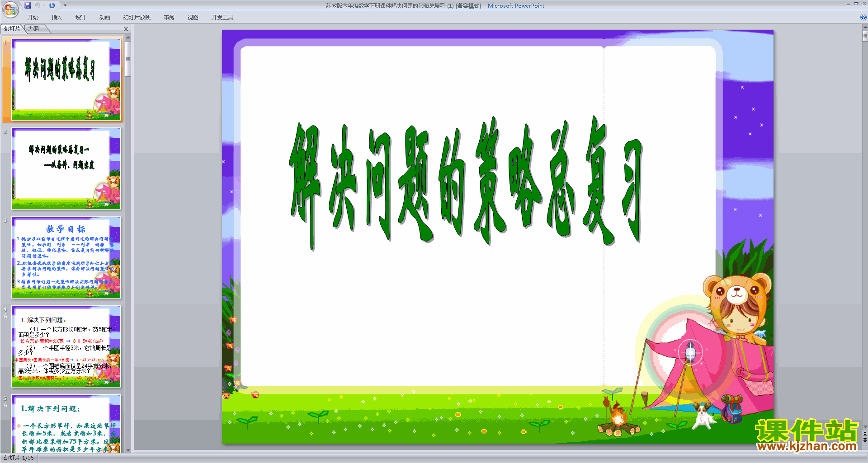Open the 设计 ribbon tab

tap(80, 18)
